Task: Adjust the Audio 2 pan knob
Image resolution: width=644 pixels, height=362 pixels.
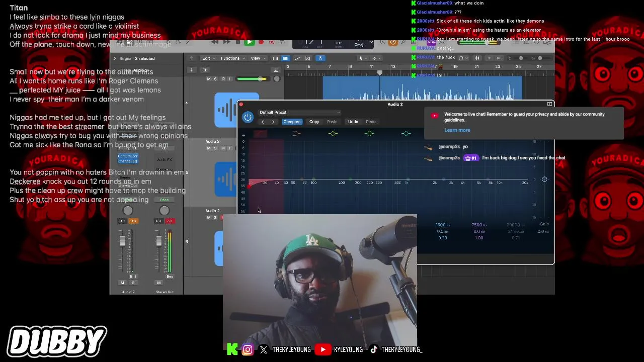Action: pyautogui.click(x=128, y=211)
